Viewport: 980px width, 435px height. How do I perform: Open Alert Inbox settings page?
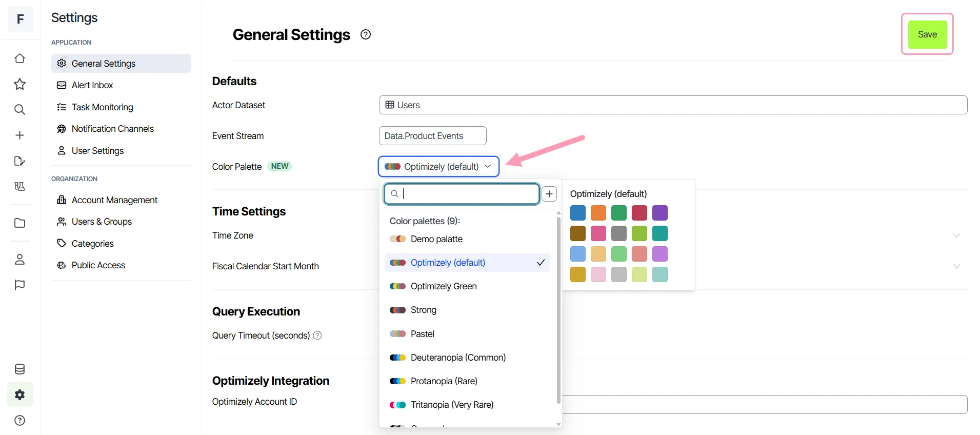pyautogui.click(x=121, y=85)
